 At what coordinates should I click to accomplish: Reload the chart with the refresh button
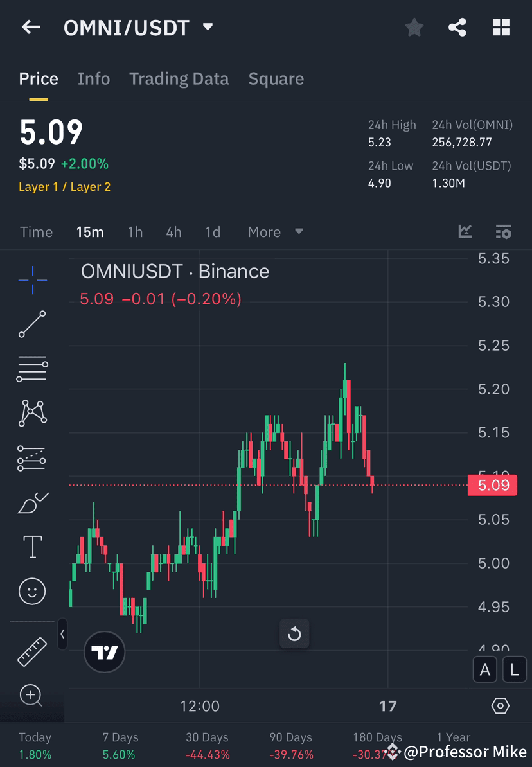(294, 634)
